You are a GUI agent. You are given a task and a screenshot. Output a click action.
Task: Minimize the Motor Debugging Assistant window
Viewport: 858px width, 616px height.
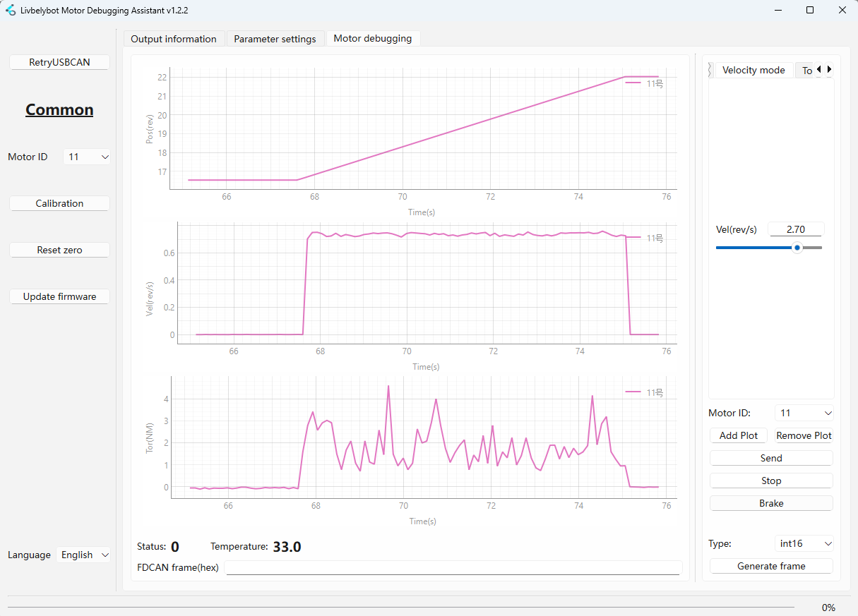tap(778, 11)
